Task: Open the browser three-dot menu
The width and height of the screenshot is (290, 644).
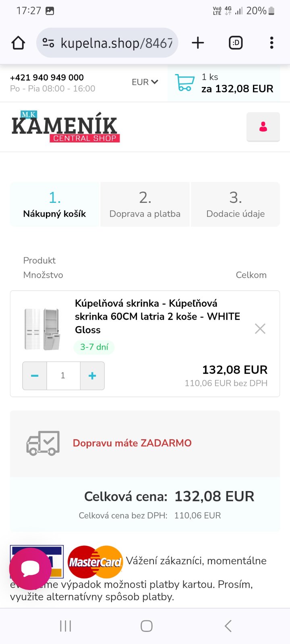Action: pyautogui.click(x=271, y=43)
